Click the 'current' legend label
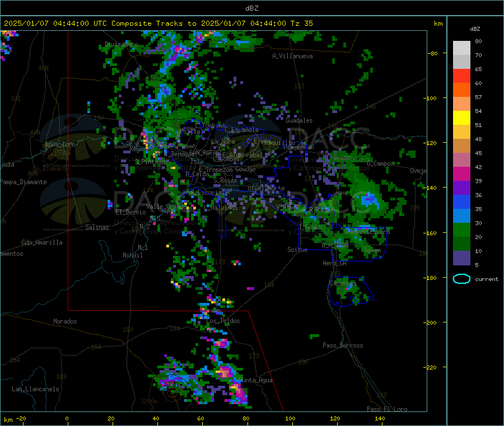 point(487,279)
